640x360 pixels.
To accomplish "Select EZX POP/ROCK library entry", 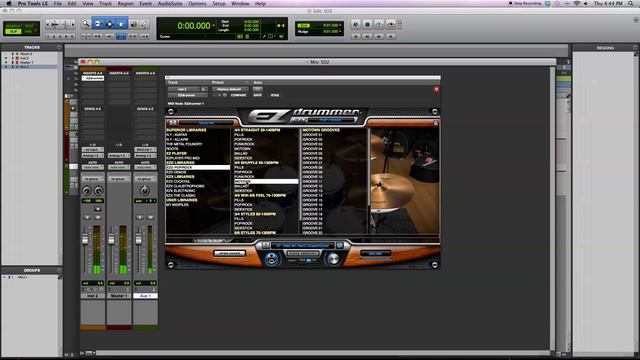I will pos(198,167).
